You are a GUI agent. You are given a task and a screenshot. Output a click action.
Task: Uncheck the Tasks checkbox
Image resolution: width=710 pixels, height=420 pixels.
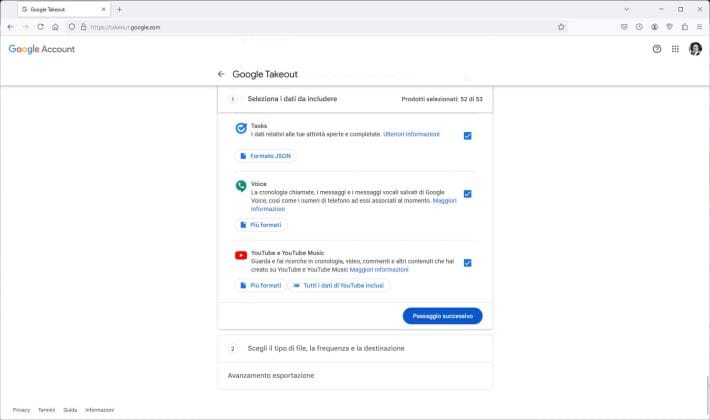tap(468, 136)
